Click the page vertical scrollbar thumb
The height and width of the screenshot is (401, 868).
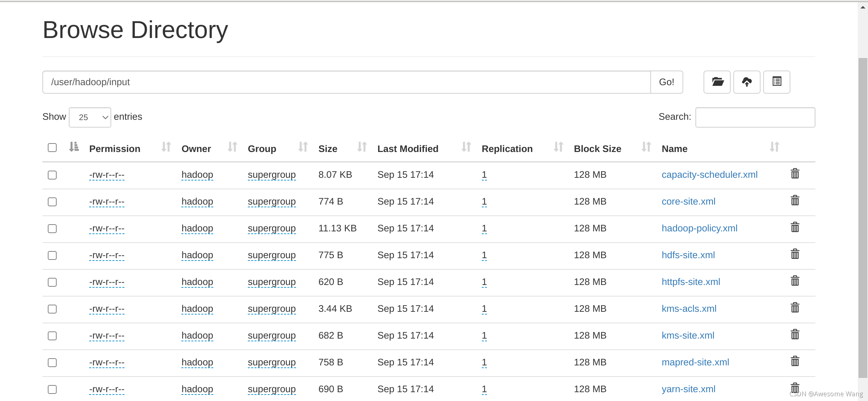tap(863, 218)
